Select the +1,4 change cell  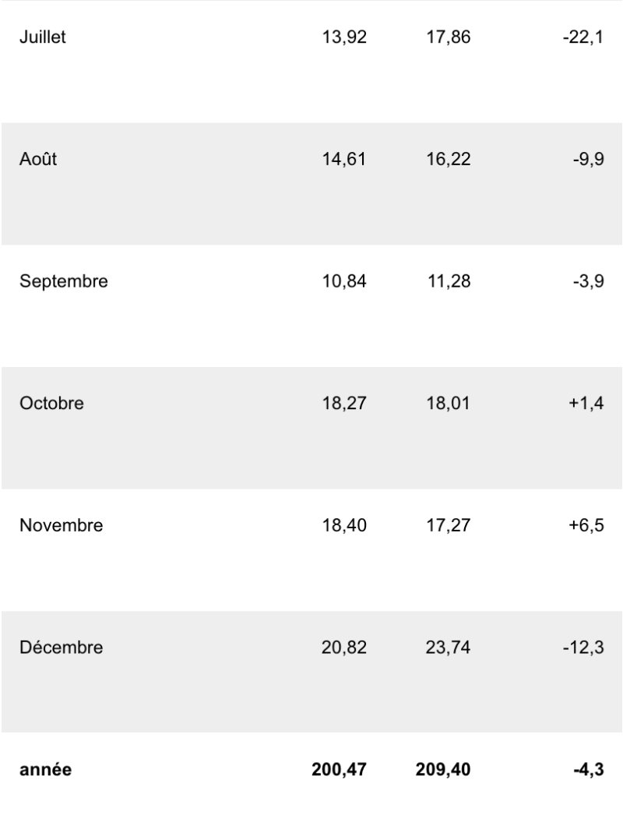point(586,404)
